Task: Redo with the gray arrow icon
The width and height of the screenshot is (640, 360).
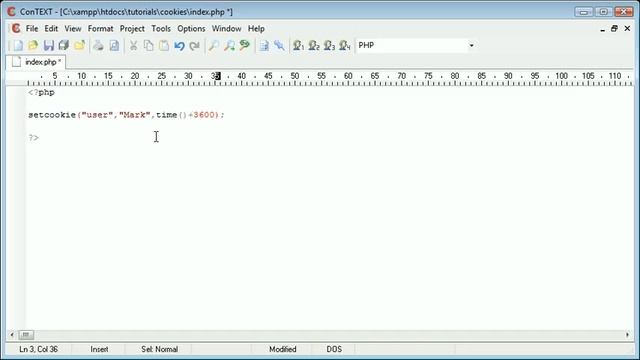Action: 195,45
